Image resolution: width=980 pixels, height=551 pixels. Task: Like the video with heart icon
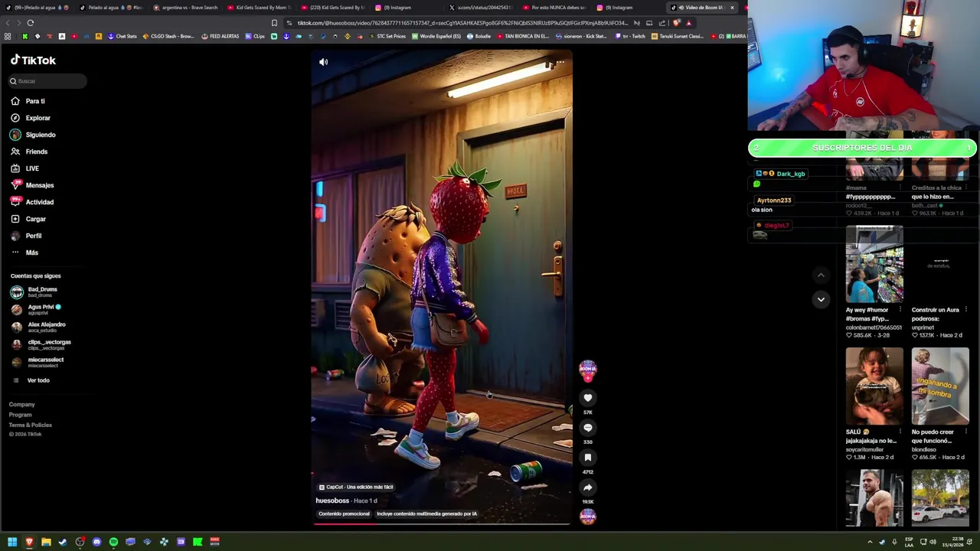587,398
